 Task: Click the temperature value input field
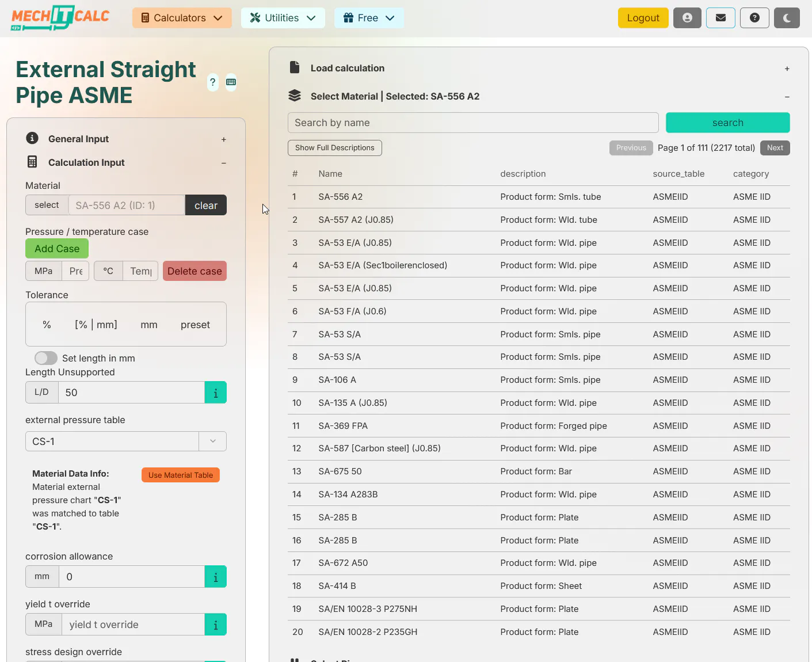pyautogui.click(x=140, y=271)
